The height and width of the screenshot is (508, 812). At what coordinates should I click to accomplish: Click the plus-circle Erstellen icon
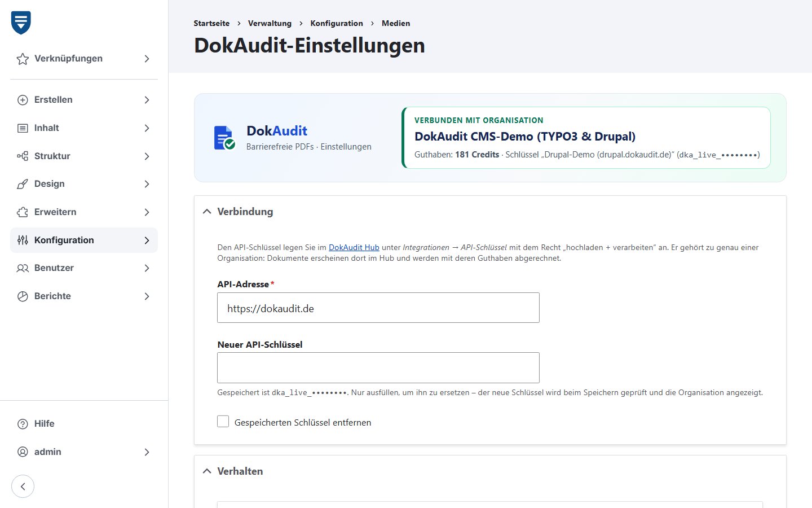pos(23,100)
